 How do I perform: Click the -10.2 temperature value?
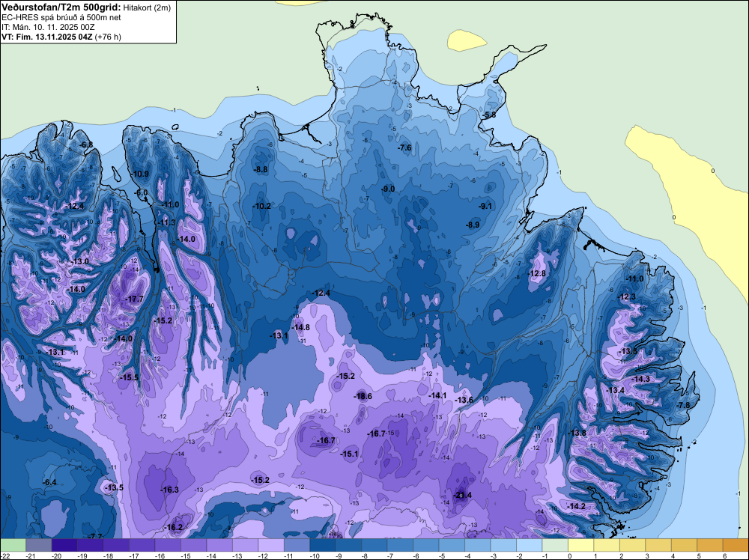click(261, 206)
